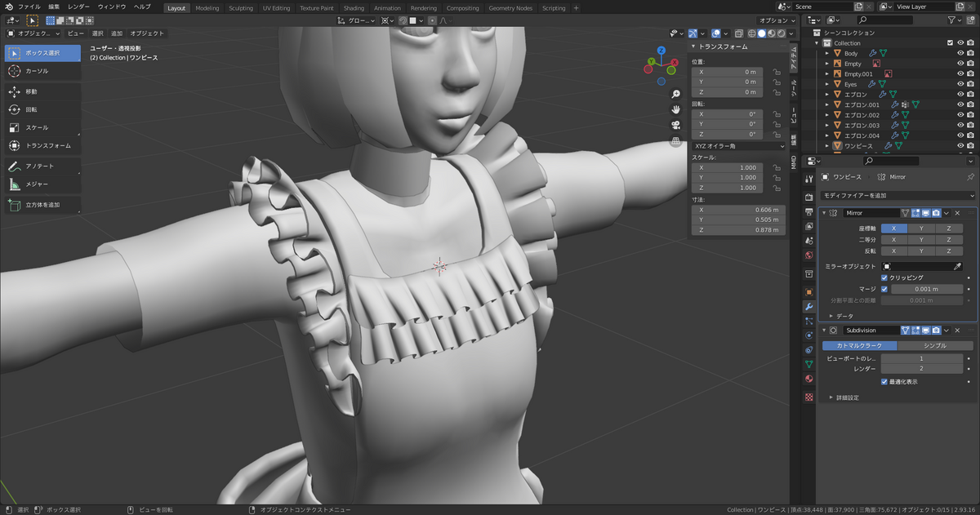Enable the mirror Y axis button
Screen dimensions: 980x515
[921, 229]
